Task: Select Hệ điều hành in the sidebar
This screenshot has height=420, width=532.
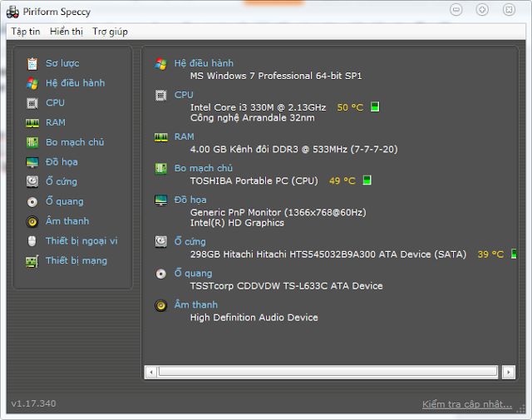Action: click(x=76, y=83)
